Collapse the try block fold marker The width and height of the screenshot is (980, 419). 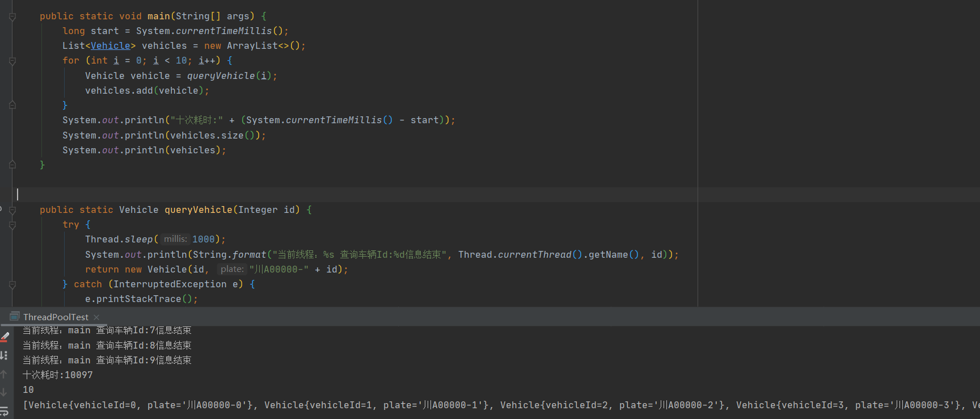[12, 225]
